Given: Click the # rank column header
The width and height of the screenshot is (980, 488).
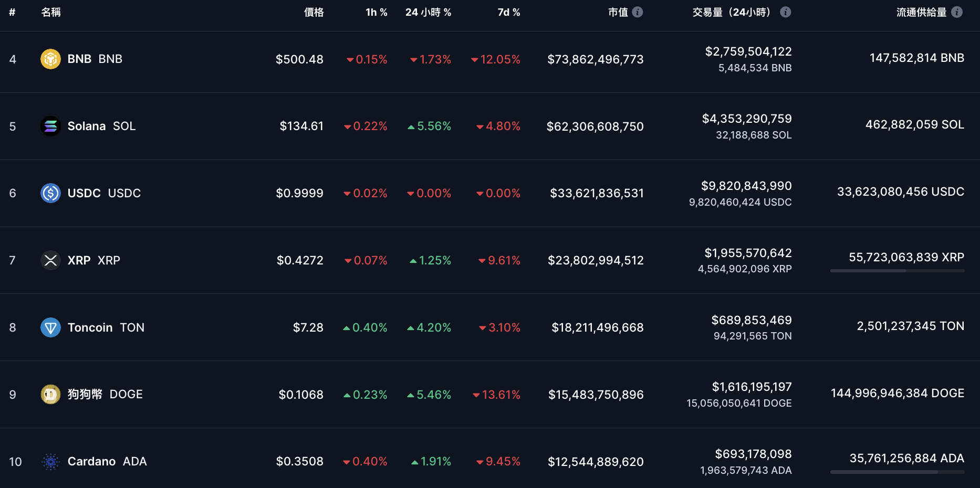Looking at the screenshot, I should point(12,12).
